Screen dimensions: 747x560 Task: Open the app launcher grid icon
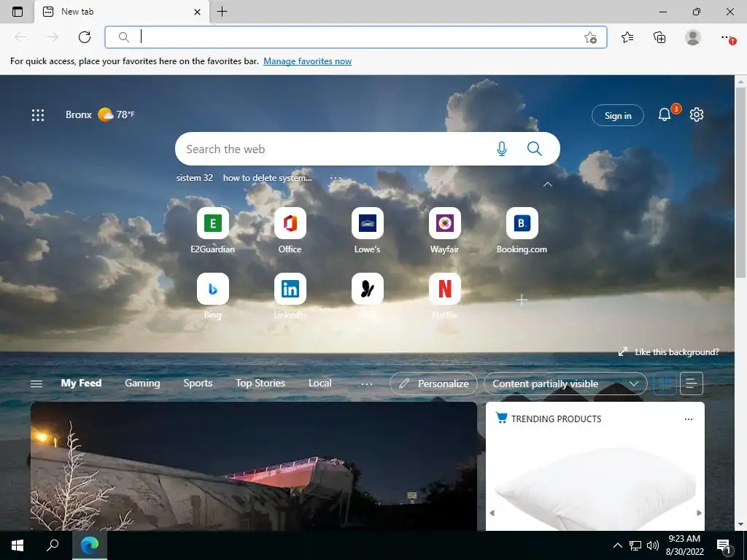click(x=38, y=114)
